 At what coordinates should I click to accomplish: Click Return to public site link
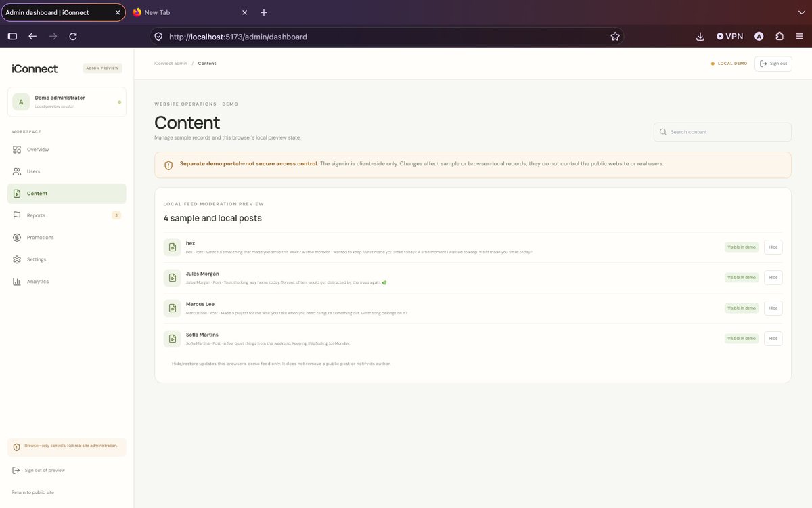point(32,492)
